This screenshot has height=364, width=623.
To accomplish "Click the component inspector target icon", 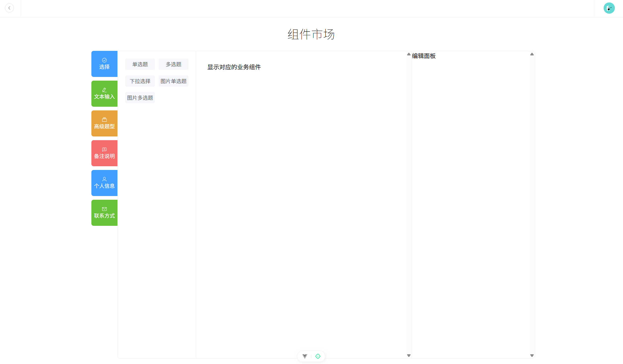I will tap(318, 356).
